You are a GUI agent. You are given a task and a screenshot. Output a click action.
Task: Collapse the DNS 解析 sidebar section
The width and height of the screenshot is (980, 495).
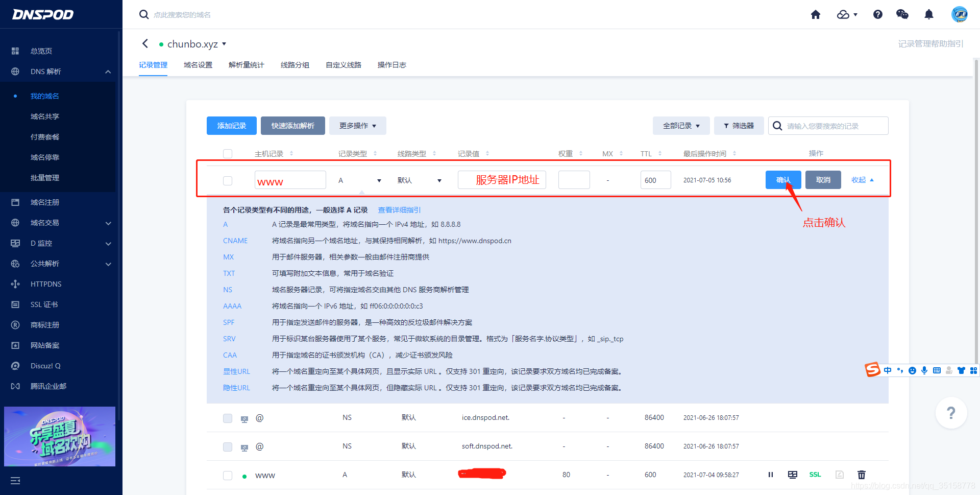pyautogui.click(x=108, y=72)
